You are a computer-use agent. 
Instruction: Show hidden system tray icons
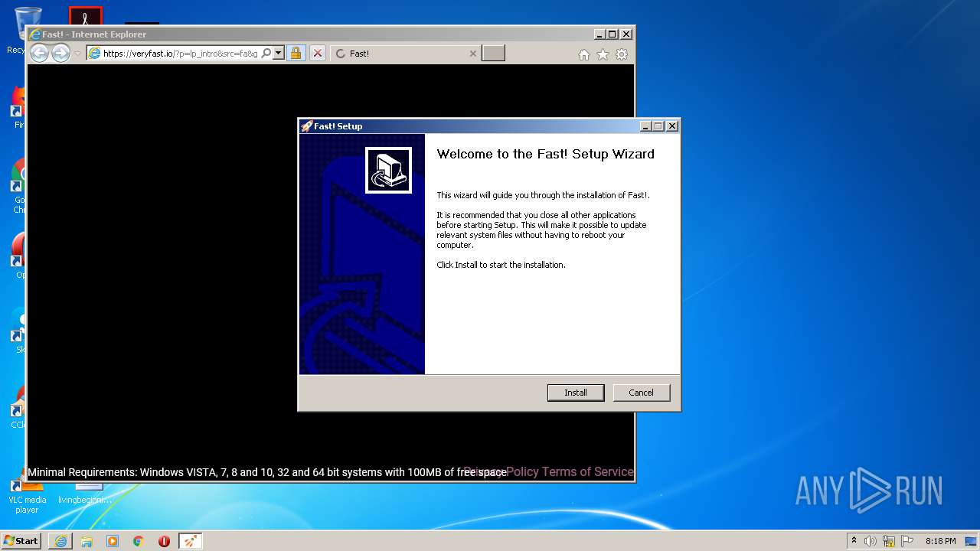coord(854,540)
